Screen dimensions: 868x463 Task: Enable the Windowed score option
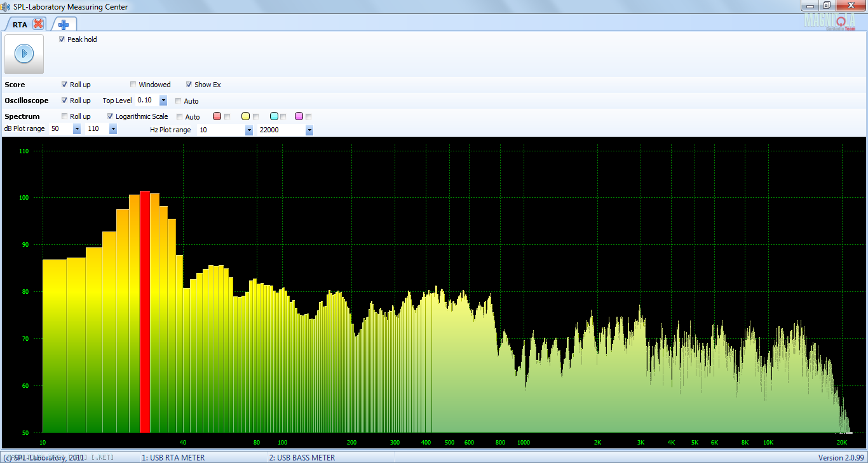(133, 85)
